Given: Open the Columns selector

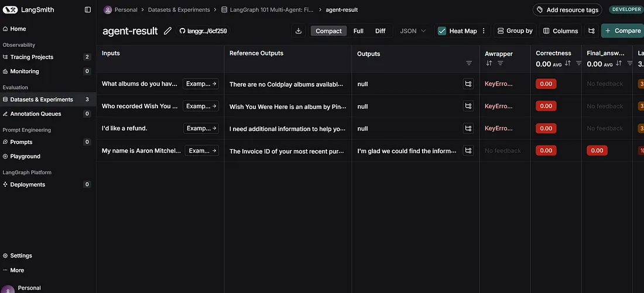Looking at the screenshot, I should pos(560,31).
